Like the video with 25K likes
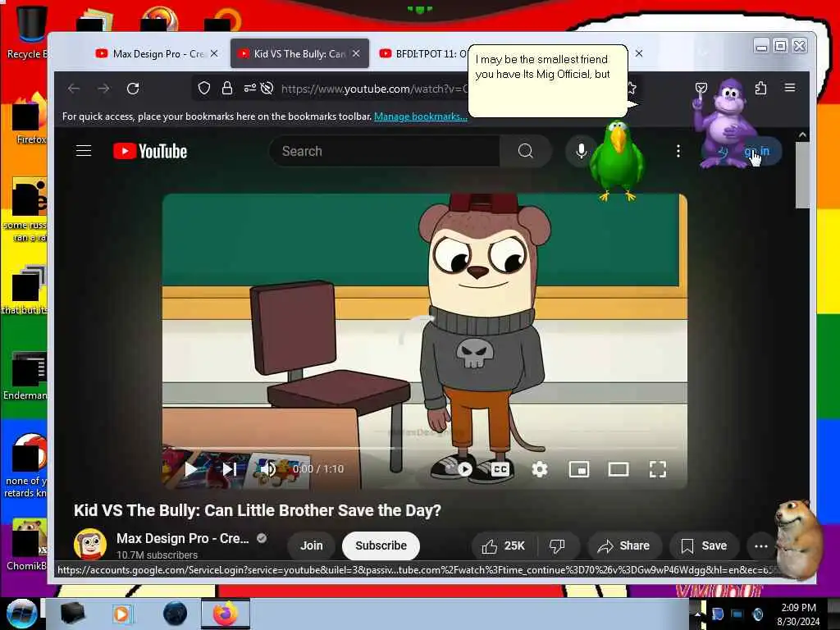This screenshot has height=630, width=840. 503,546
